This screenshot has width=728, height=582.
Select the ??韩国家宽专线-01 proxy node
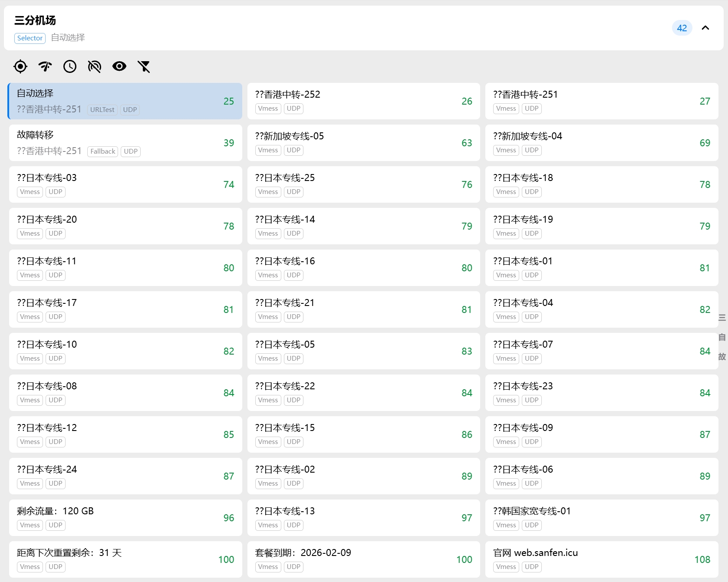(601, 518)
